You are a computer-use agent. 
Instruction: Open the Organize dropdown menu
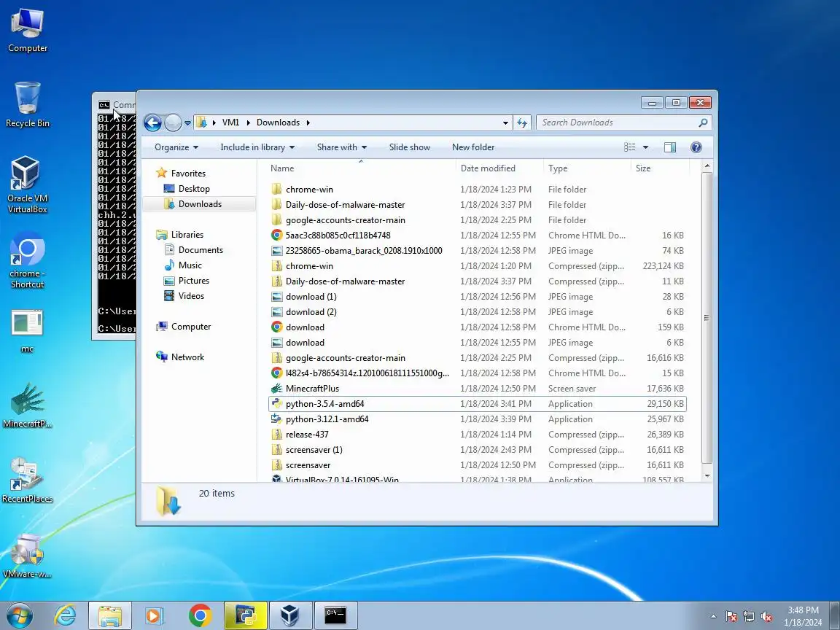click(176, 147)
